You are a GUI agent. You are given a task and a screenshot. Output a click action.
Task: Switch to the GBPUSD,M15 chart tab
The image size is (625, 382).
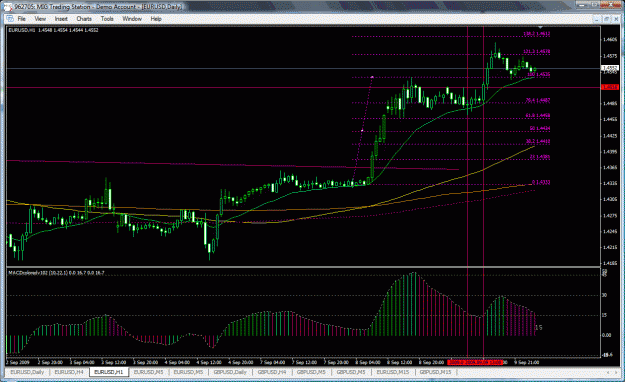coord(435,372)
